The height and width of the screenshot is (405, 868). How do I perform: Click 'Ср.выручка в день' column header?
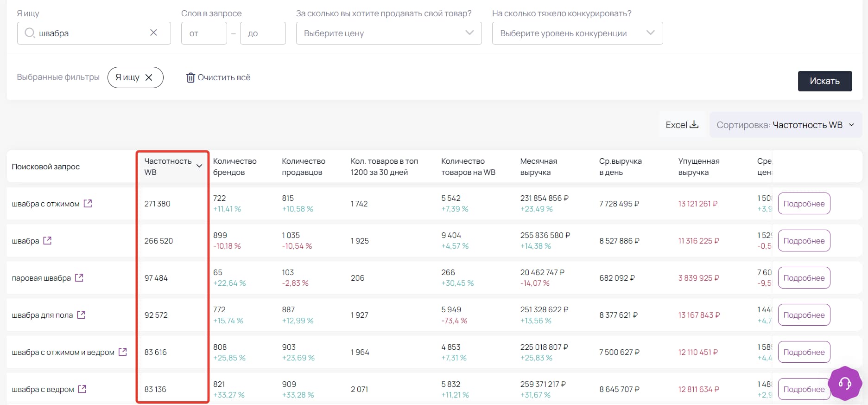pyautogui.click(x=620, y=167)
